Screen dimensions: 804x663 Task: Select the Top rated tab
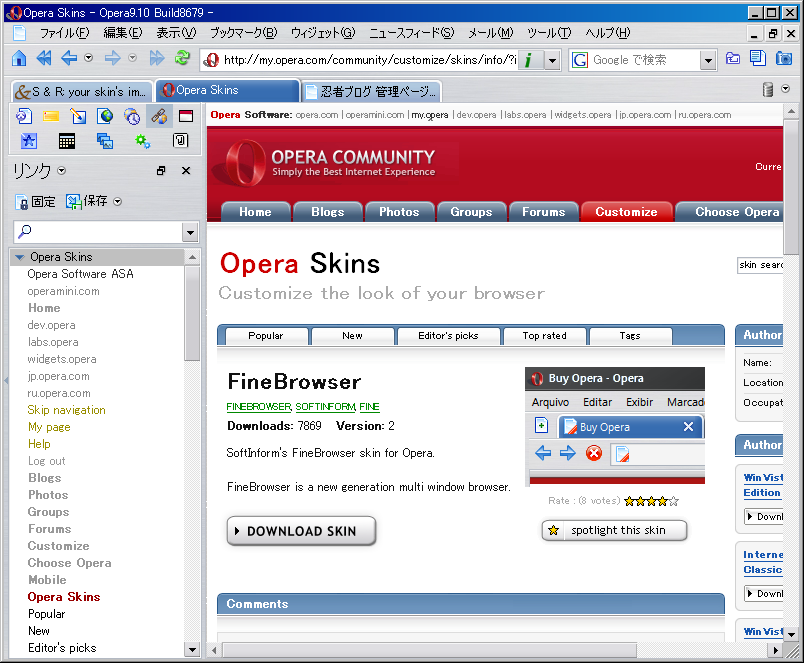click(545, 336)
